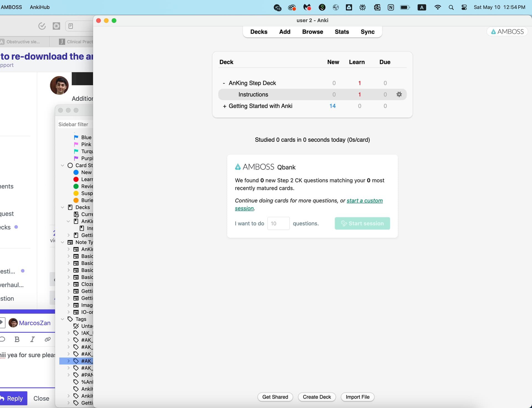Click the insert link icon in reply editor
The width and height of the screenshot is (532, 408).
click(x=48, y=339)
